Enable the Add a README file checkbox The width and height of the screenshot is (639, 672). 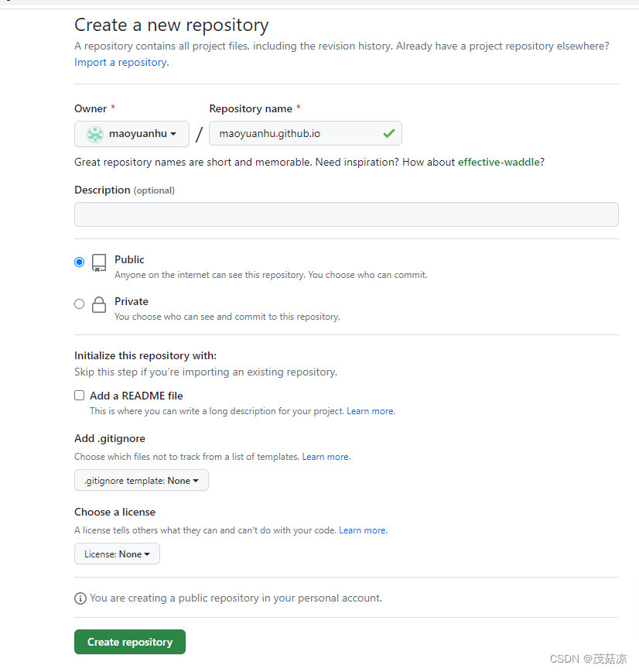click(79, 395)
